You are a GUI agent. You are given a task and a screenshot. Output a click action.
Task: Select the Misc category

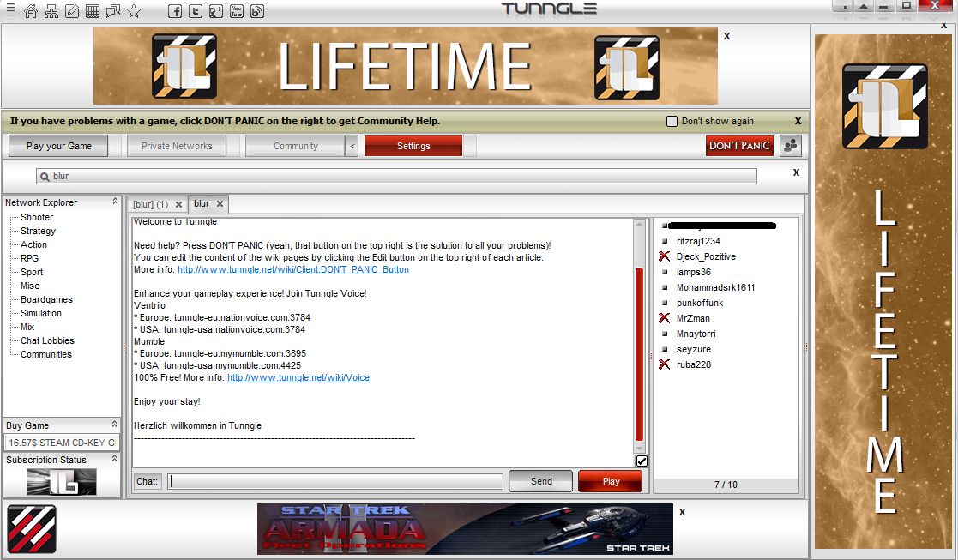click(30, 286)
